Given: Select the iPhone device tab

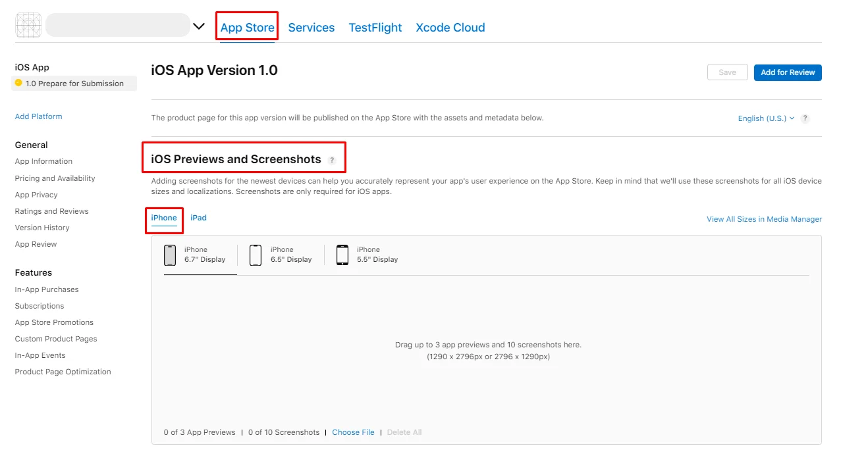Looking at the screenshot, I should 164,218.
